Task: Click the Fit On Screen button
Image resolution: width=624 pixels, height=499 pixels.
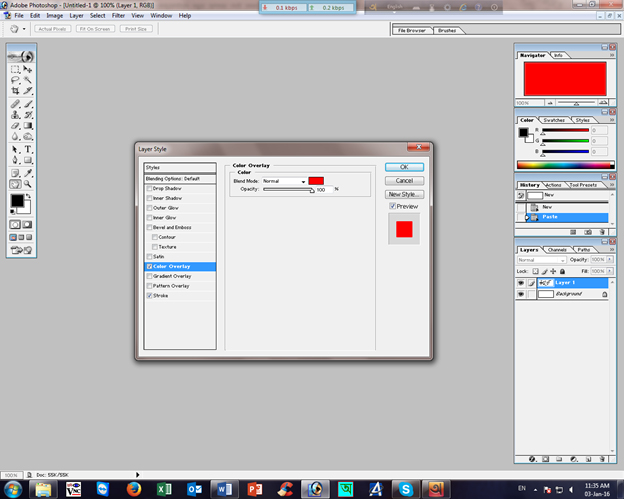Action: tap(95, 29)
